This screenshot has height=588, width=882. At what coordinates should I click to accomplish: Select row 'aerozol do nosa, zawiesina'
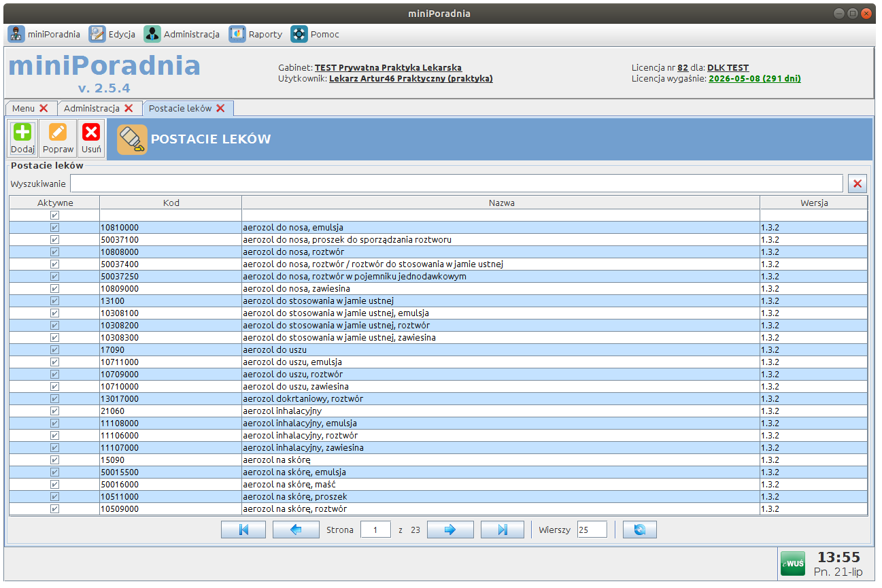pos(439,289)
